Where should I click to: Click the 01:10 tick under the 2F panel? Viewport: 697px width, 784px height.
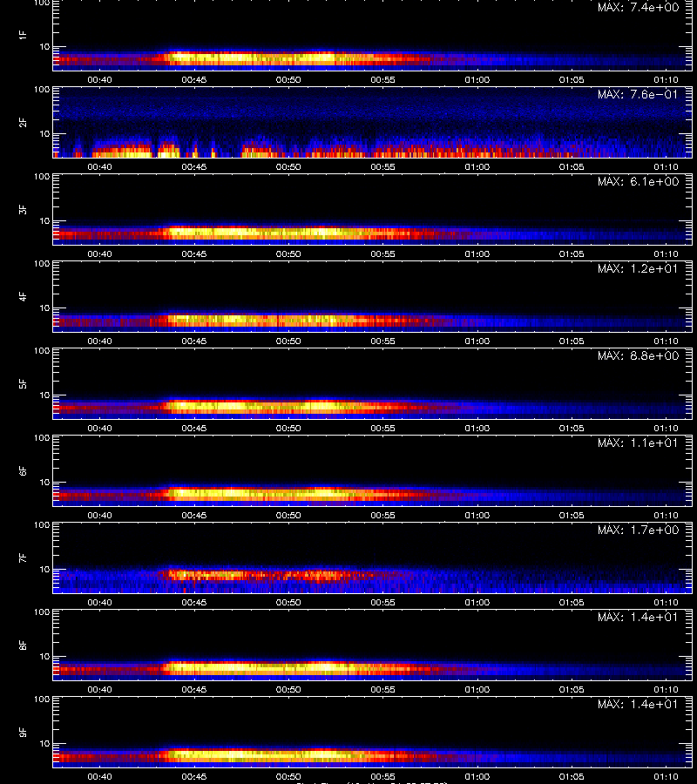666,167
